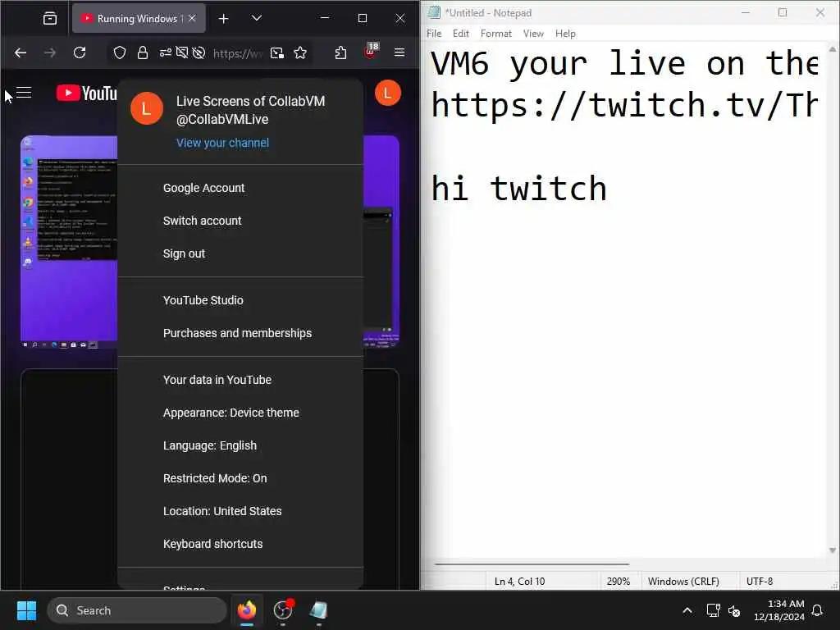The image size is (840, 630).
Task: Open Notepad Help menu
Action: coord(565,33)
